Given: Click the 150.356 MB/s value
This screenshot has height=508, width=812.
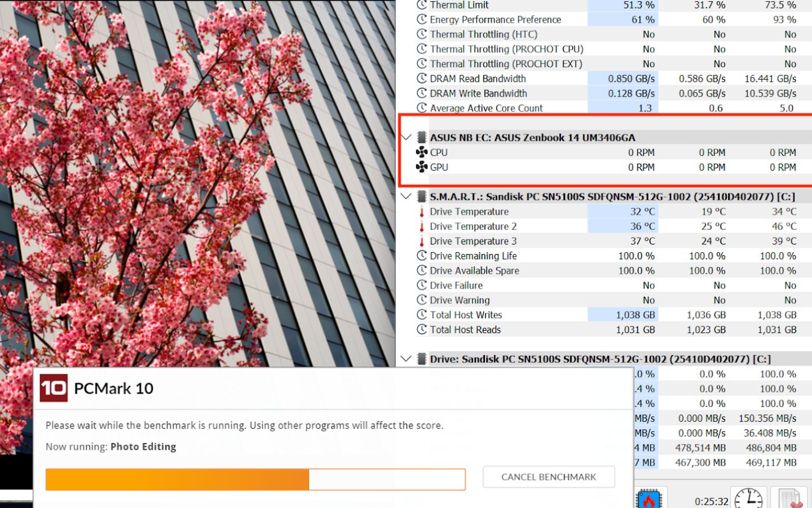Looking at the screenshot, I should (767, 418).
